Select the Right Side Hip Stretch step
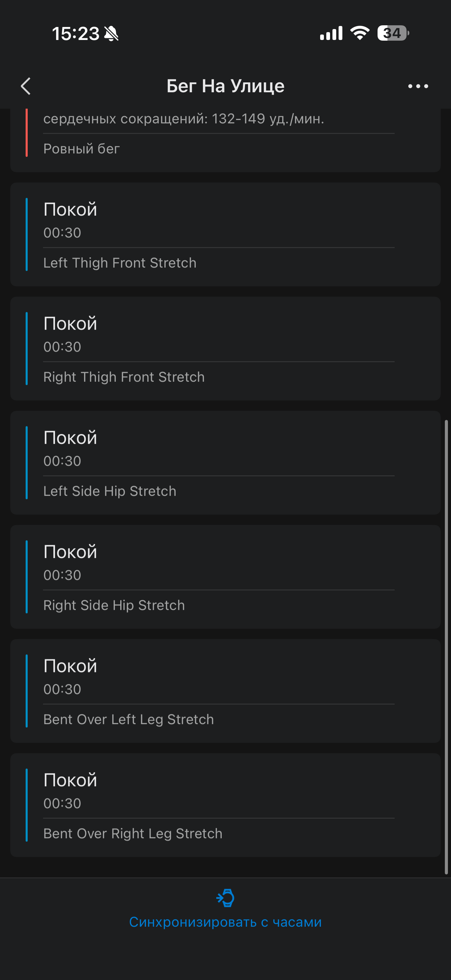The width and height of the screenshot is (451, 980). (x=225, y=577)
